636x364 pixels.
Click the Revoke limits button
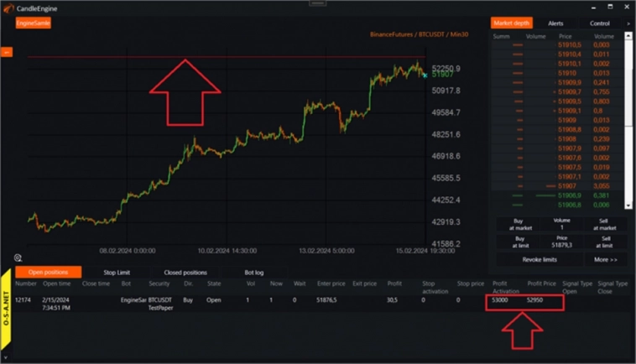click(x=540, y=260)
